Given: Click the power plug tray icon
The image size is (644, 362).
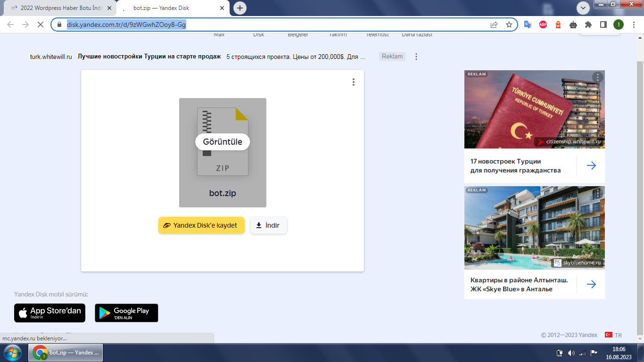Looking at the screenshot, I should point(560,353).
